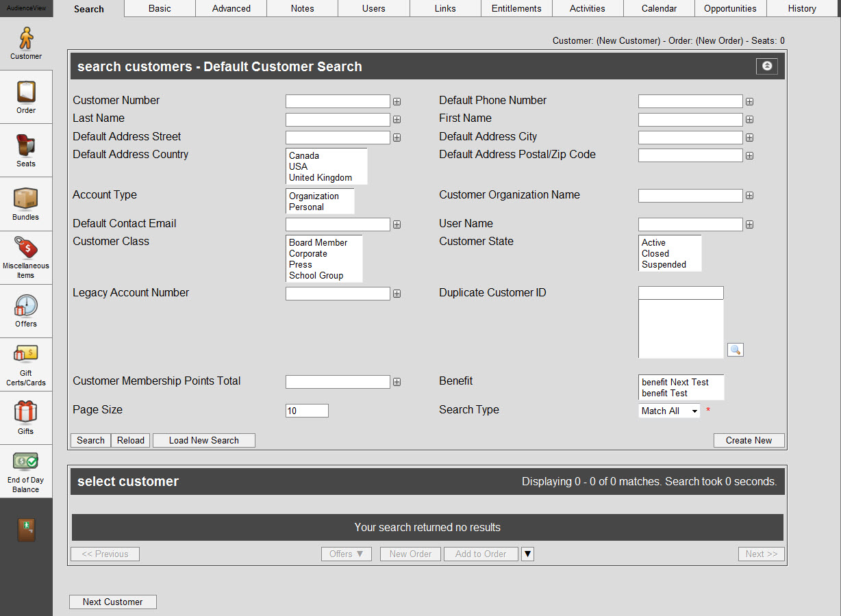Select Suspended in Customer State list
The height and width of the screenshot is (616, 841).
click(x=670, y=264)
